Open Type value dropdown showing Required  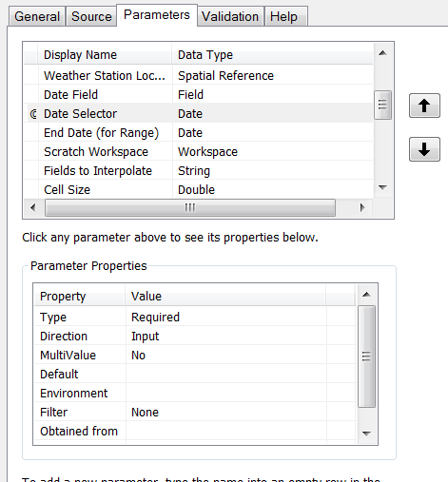[225, 317]
